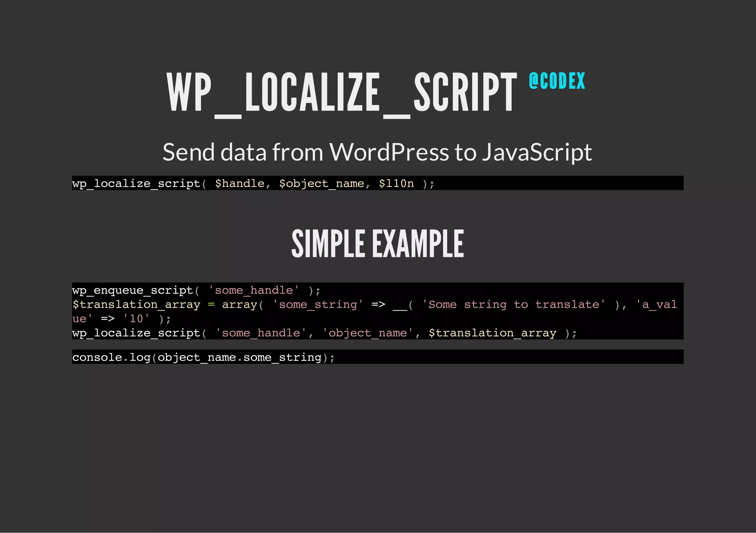This screenshot has height=533, width=756.
Task: Click the 'Some string to translate' string literal
Action: tap(513, 305)
